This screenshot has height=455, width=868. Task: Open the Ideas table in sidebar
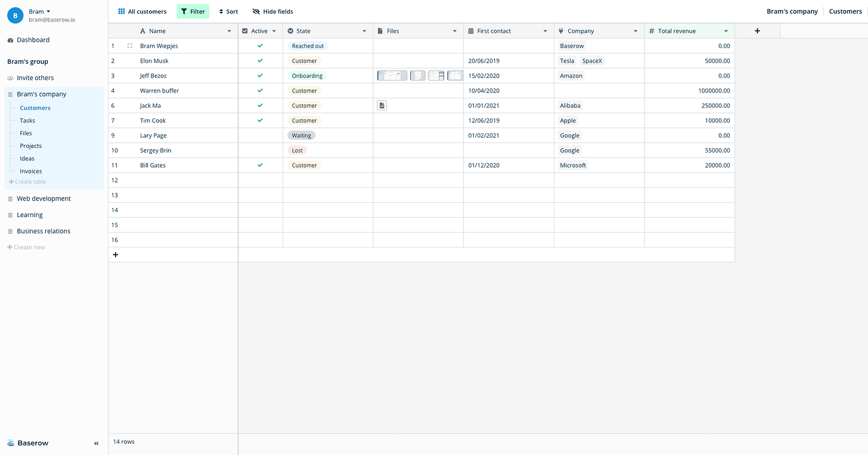click(x=27, y=159)
